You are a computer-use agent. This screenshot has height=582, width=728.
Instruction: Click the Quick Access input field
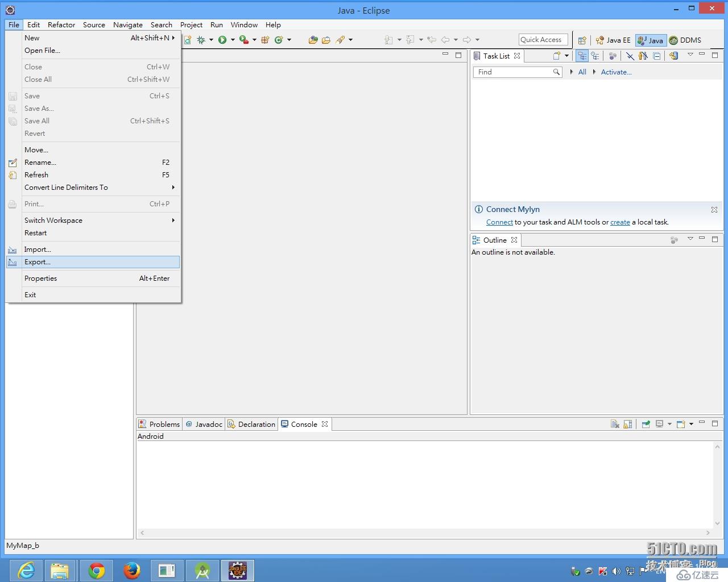(x=543, y=40)
